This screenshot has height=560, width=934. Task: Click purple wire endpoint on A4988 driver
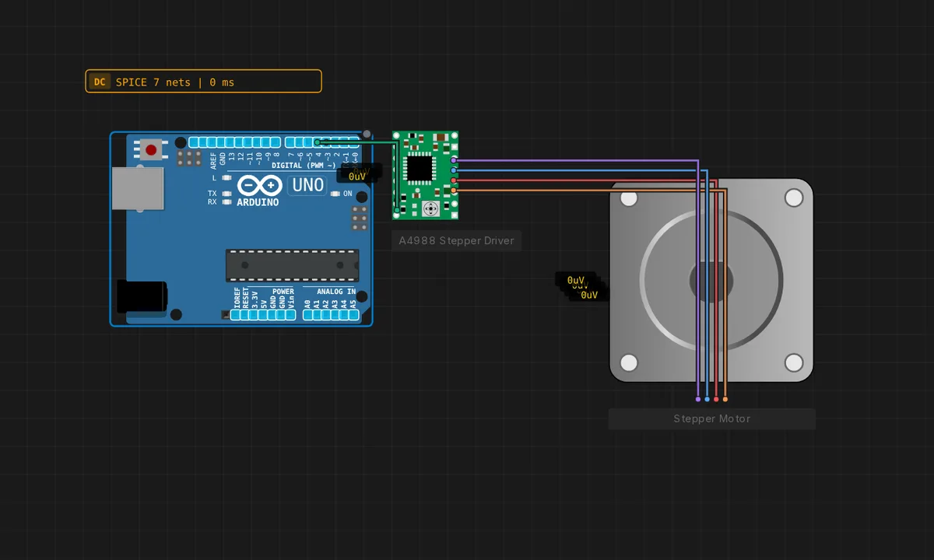tap(454, 160)
